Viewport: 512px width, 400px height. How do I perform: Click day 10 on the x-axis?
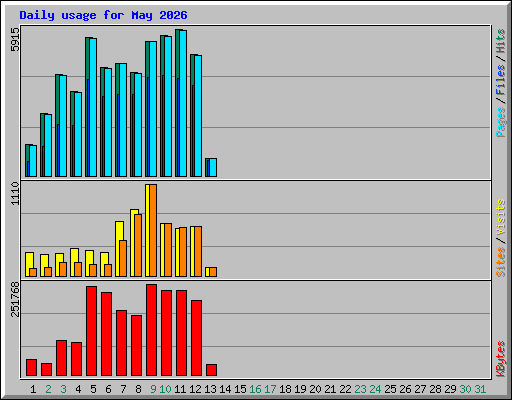click(x=165, y=389)
